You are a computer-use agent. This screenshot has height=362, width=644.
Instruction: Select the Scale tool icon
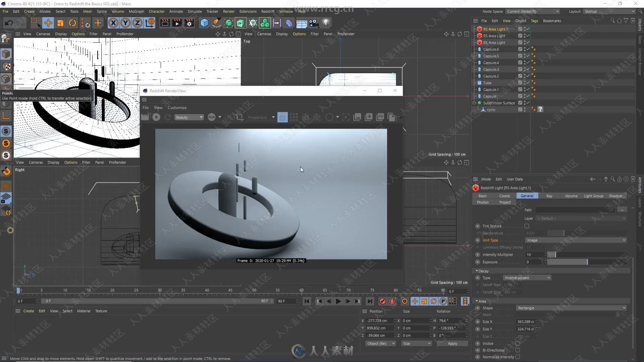tap(61, 22)
